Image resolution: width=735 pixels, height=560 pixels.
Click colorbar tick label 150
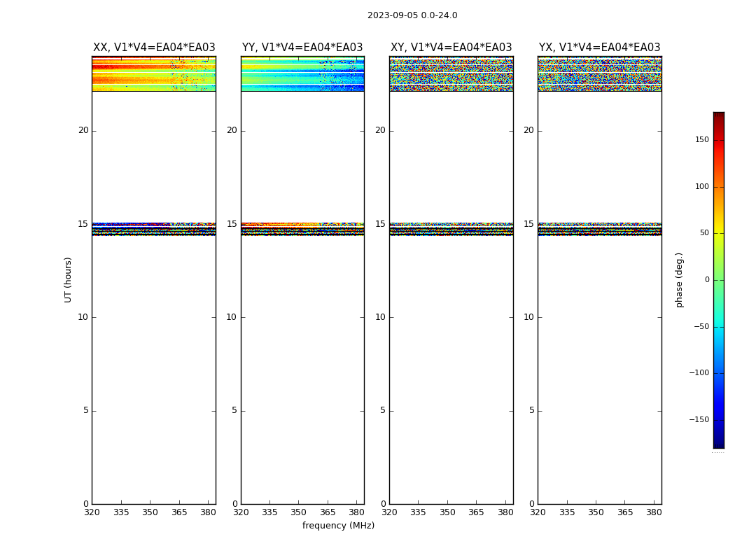point(702,139)
